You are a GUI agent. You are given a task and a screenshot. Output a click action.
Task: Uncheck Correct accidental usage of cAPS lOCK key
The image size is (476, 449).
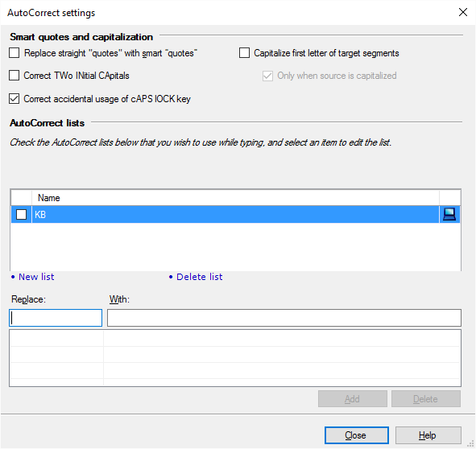(14, 99)
